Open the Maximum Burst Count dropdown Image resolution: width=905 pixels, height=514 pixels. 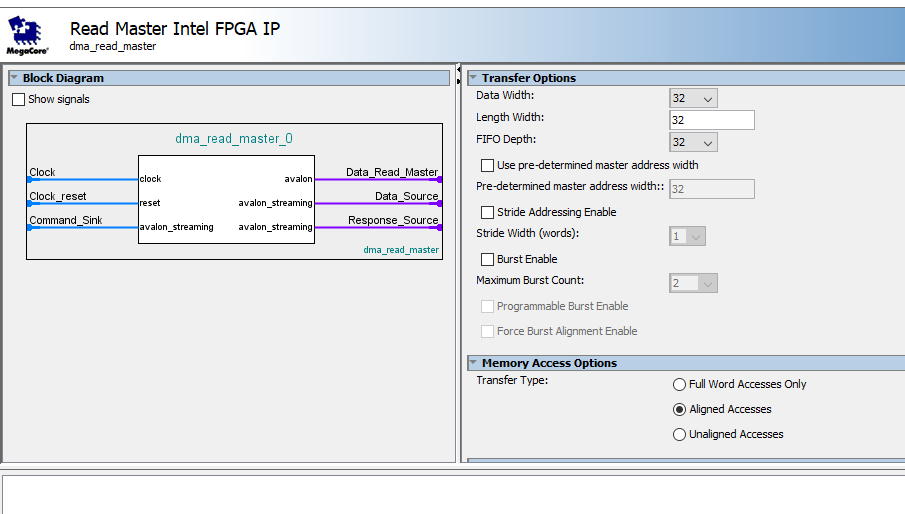pos(693,283)
